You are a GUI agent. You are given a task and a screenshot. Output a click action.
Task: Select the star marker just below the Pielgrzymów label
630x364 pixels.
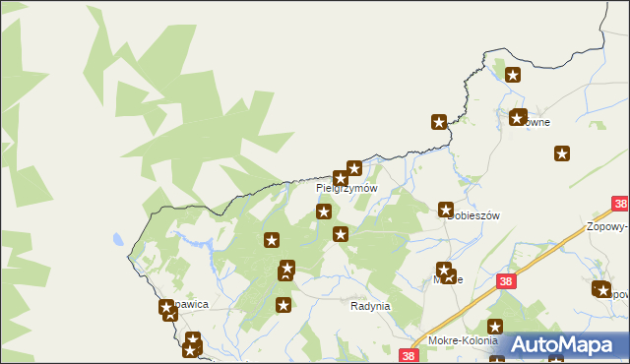(324, 212)
